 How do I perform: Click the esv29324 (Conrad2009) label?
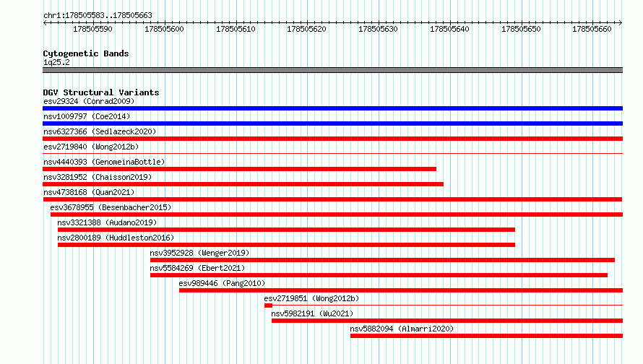(89, 101)
